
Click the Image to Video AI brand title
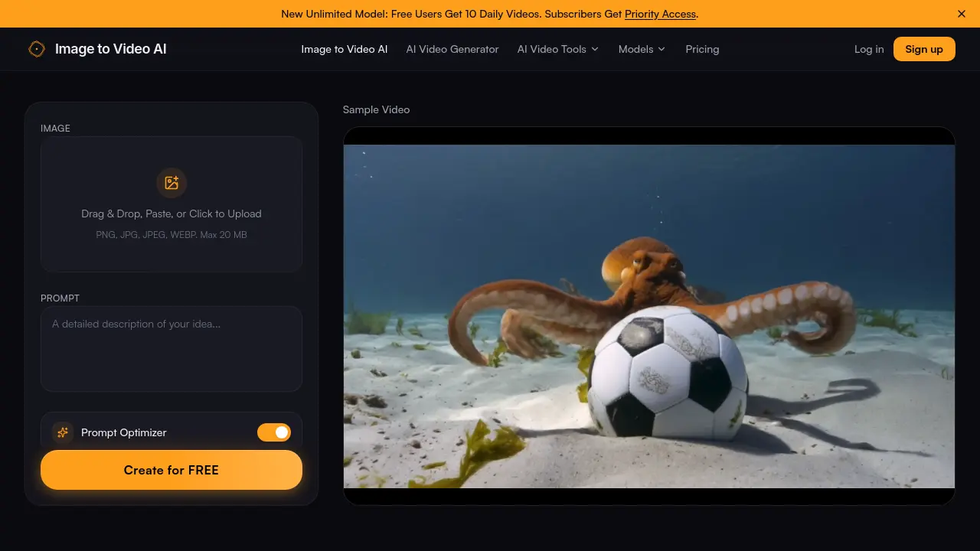(110, 49)
